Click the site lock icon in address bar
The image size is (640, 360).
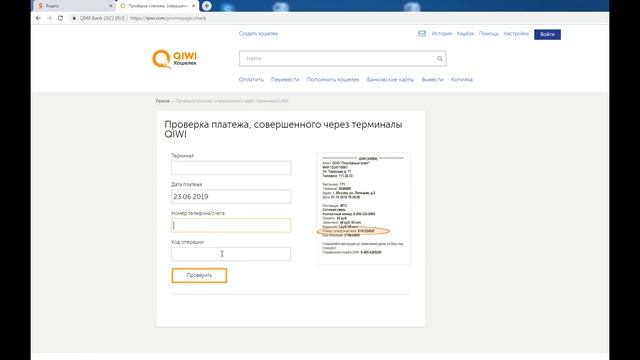pos(74,18)
